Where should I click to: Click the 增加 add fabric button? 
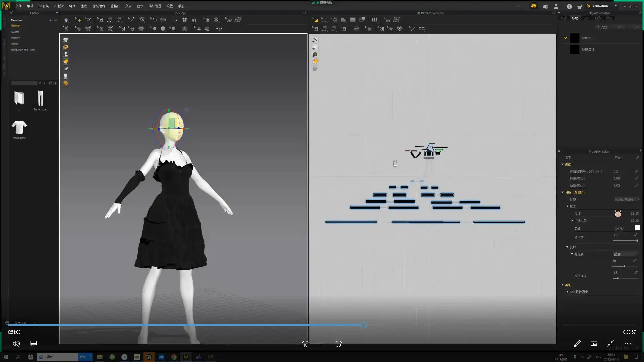click(x=602, y=27)
